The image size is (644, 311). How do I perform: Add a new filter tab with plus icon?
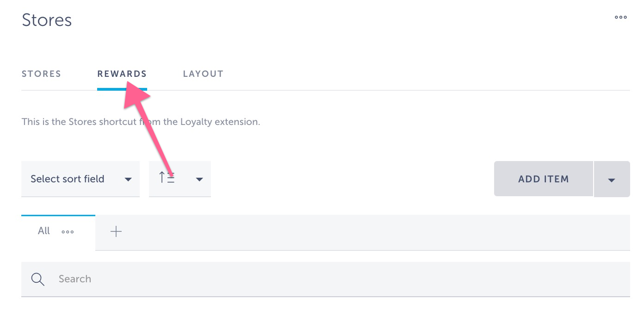[116, 232]
